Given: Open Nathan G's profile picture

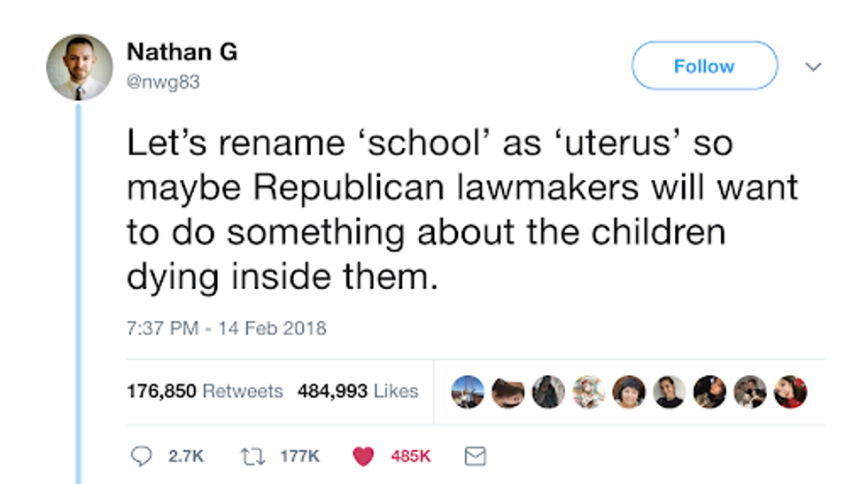Looking at the screenshot, I should [x=79, y=67].
